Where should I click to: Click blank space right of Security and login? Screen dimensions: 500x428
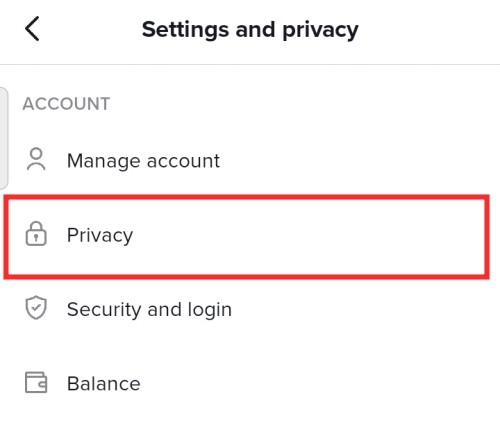[x=363, y=310]
